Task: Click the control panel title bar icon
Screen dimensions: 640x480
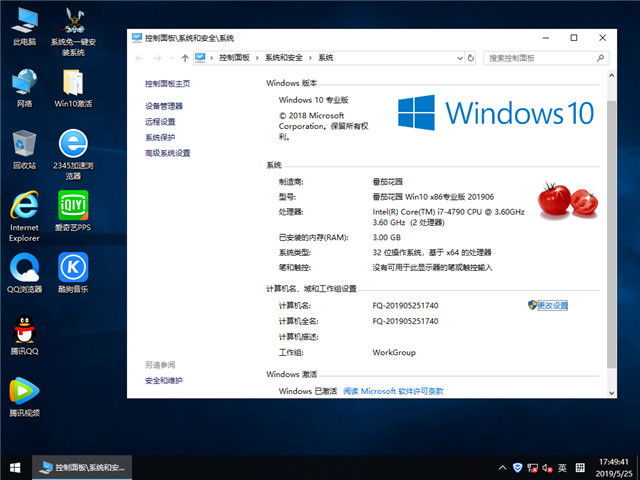Action: [137, 38]
